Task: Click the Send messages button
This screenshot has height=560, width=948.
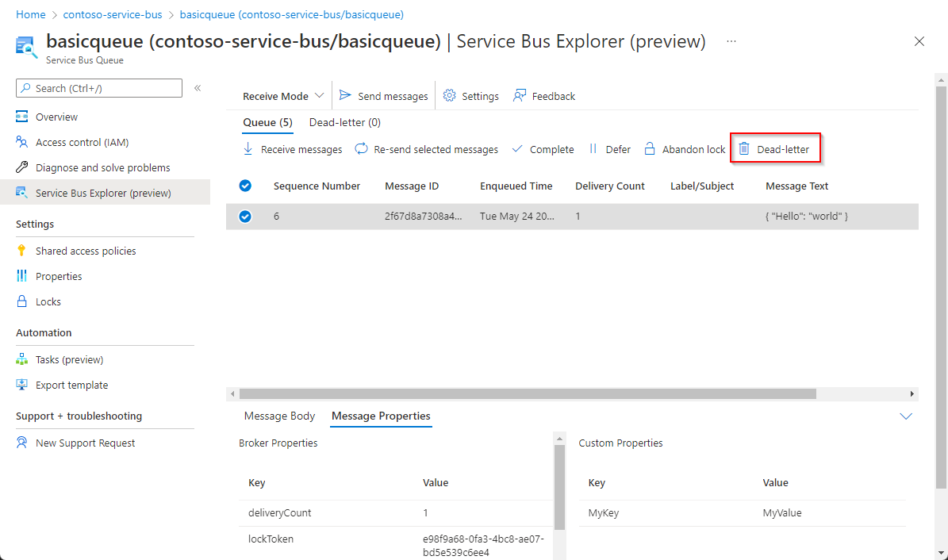Action: coord(383,96)
